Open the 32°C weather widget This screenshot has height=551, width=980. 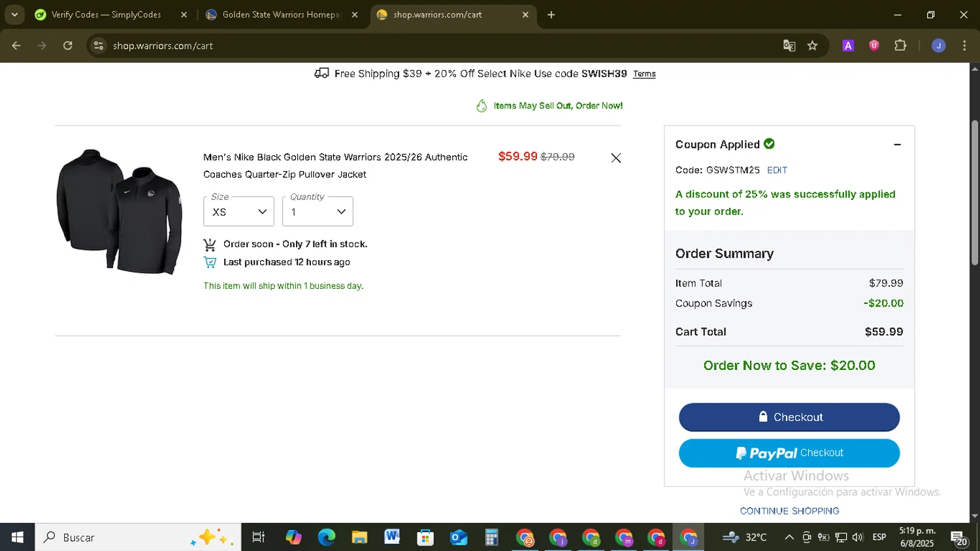745,537
